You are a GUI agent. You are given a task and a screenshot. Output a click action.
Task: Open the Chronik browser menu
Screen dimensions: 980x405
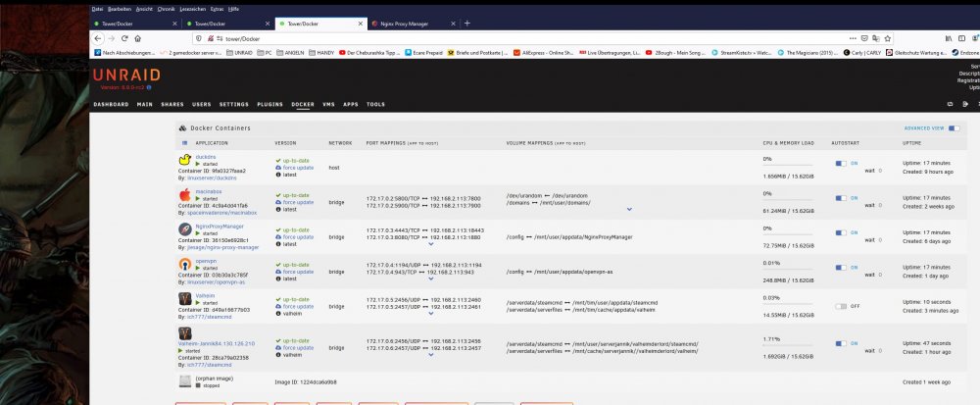tap(167, 10)
